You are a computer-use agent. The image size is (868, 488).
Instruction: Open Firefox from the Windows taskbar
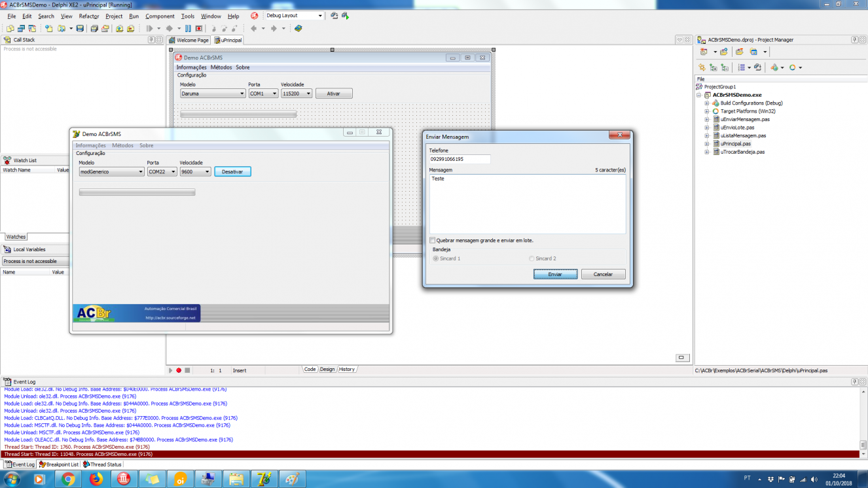(96, 479)
